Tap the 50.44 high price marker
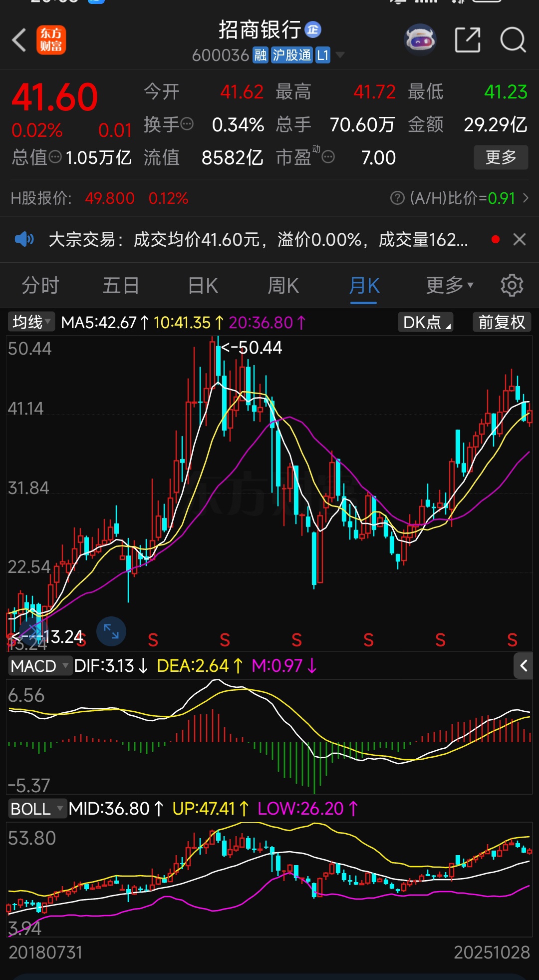Screen dimensions: 539x980 (x=252, y=347)
